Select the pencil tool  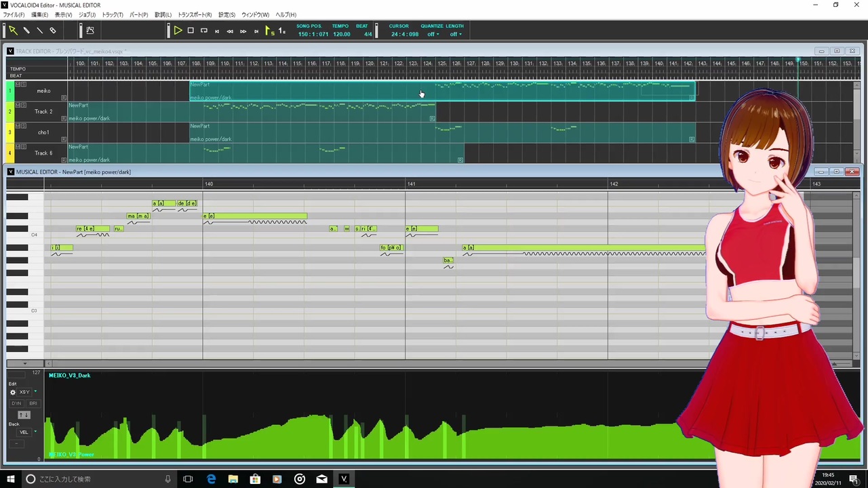[x=26, y=30]
